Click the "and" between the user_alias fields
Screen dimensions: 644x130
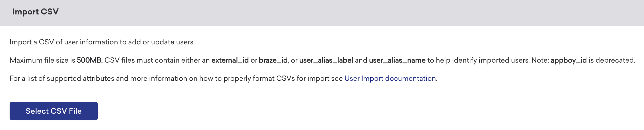[x=361, y=60]
